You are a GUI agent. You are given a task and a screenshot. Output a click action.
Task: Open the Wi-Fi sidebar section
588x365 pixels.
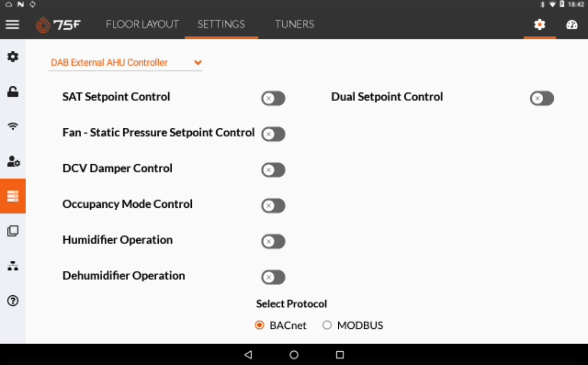coord(13,126)
